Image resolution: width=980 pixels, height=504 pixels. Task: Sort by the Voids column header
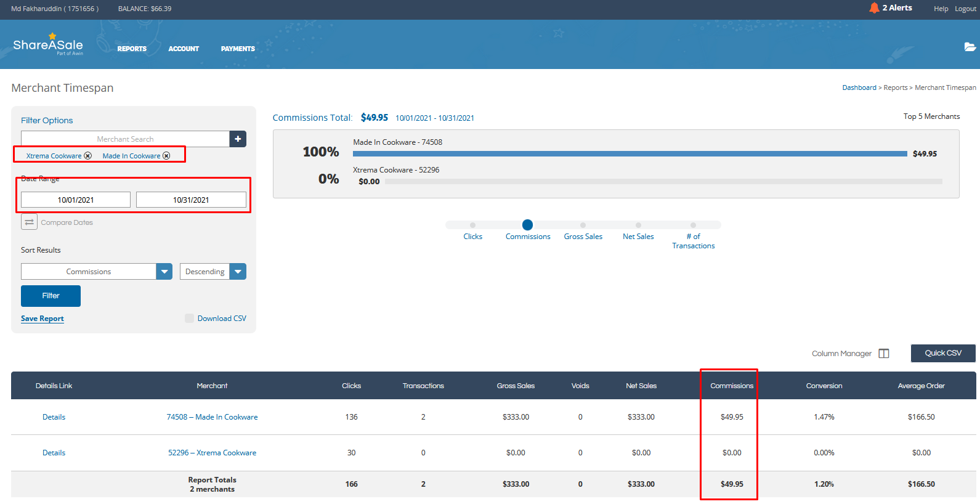point(580,386)
